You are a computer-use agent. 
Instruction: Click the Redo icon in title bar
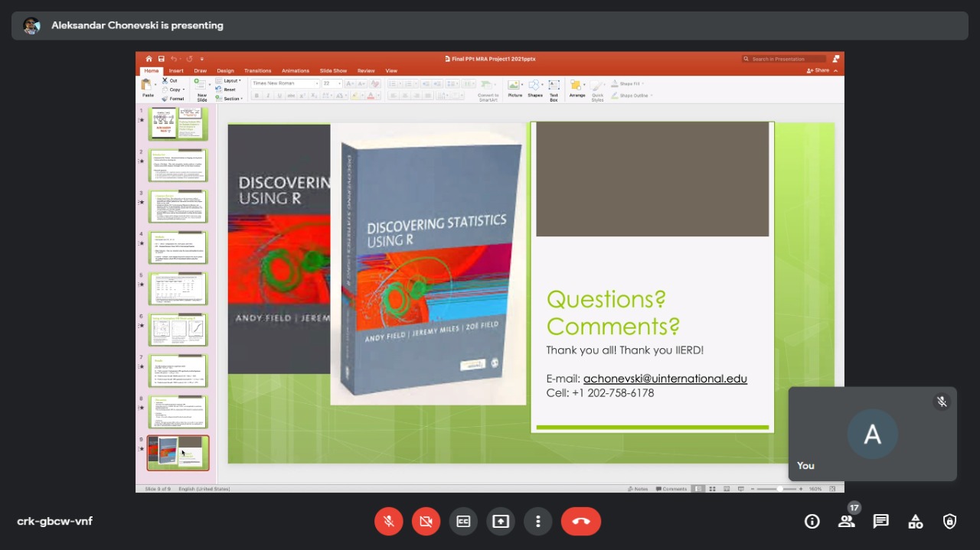189,59
